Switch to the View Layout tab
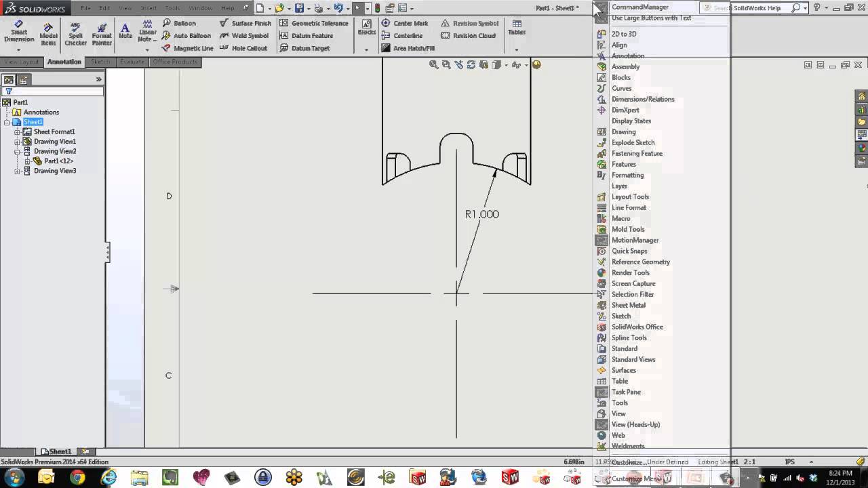This screenshot has width=868, height=488. click(22, 62)
